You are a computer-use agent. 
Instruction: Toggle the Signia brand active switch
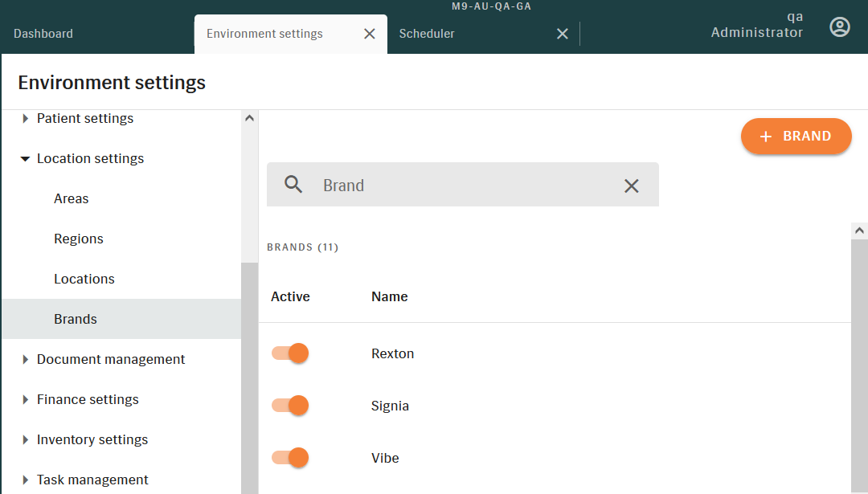290,406
